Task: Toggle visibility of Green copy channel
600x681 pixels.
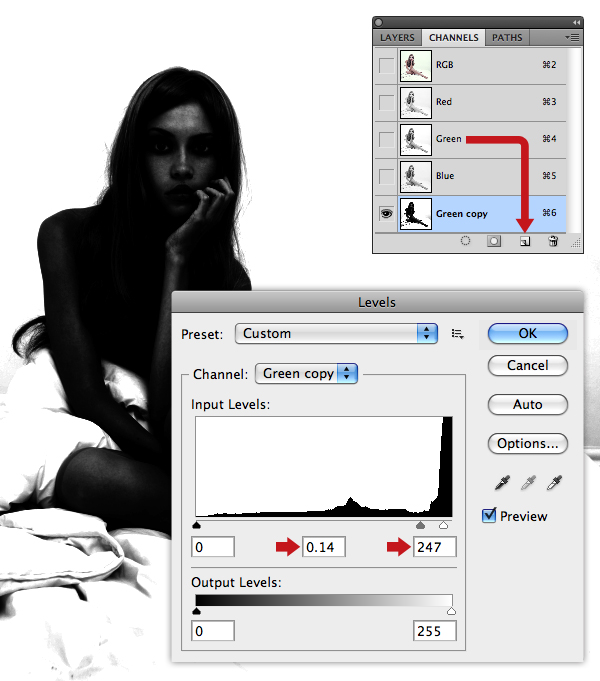Action: [x=386, y=213]
